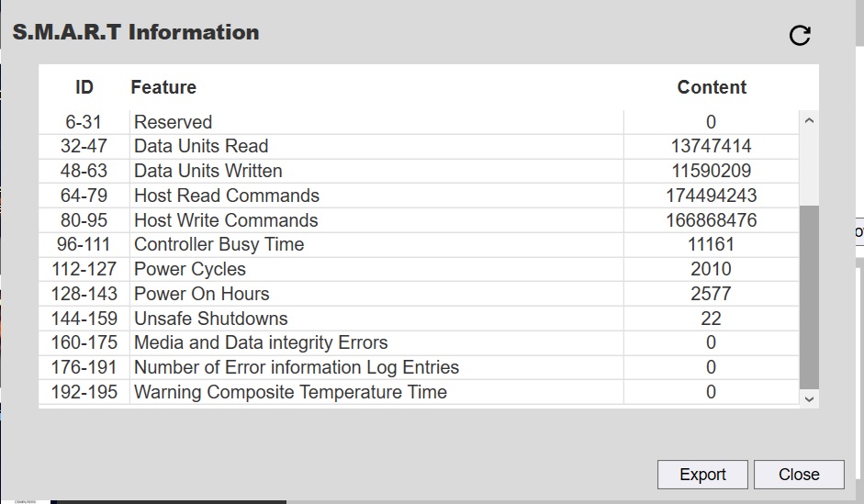Screen dimensions: 864x504
Task: Select the Unsafe Shutdowns row
Action: click(419, 319)
